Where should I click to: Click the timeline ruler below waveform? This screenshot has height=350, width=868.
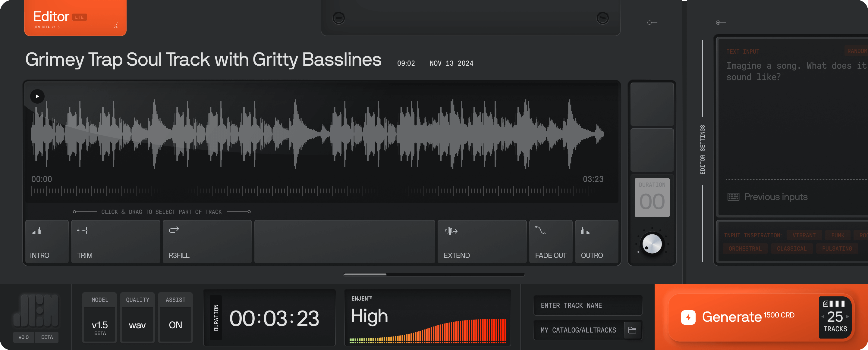tap(317, 191)
